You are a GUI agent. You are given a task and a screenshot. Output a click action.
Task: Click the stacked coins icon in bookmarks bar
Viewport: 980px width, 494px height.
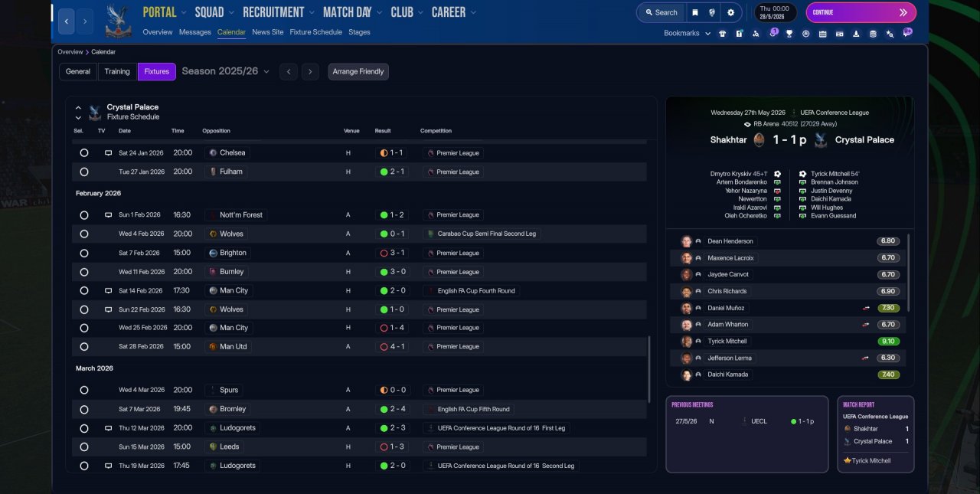[x=872, y=34]
